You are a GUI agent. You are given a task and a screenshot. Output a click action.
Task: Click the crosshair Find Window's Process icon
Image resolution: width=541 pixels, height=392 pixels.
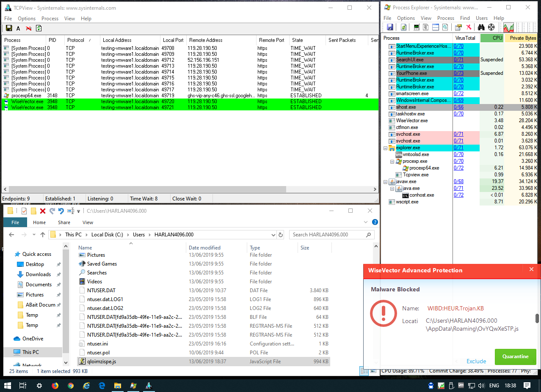pos(491,27)
